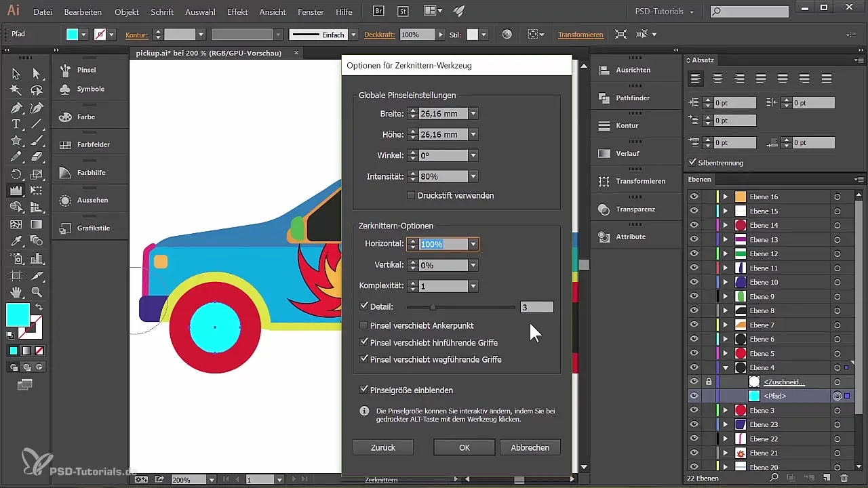Open PSD-Tutorials workspace switcher
868x488 pixels.
tap(664, 12)
